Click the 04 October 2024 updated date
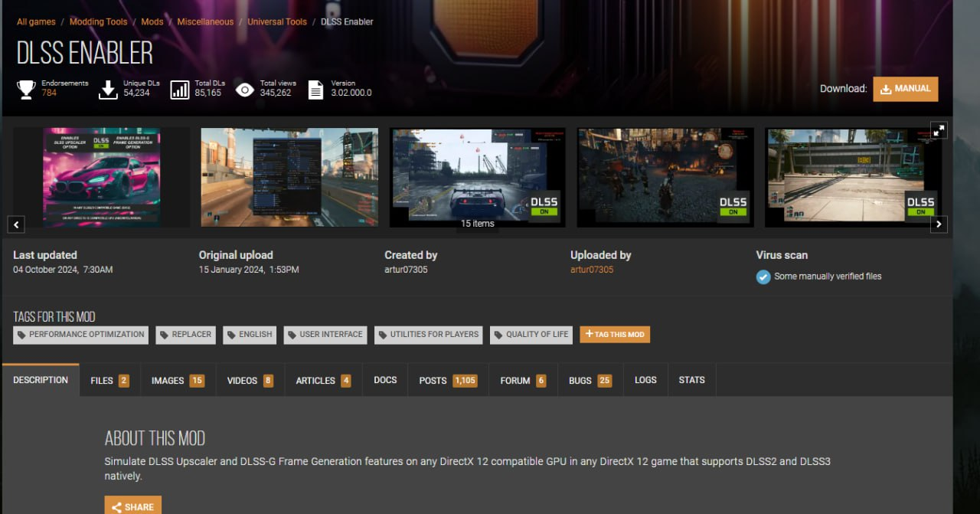980x514 pixels. coord(63,270)
